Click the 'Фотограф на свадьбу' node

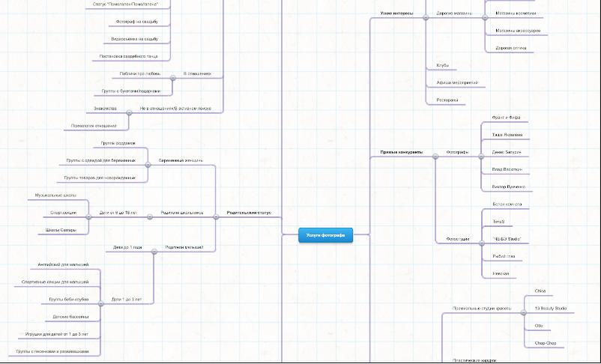coord(132,22)
